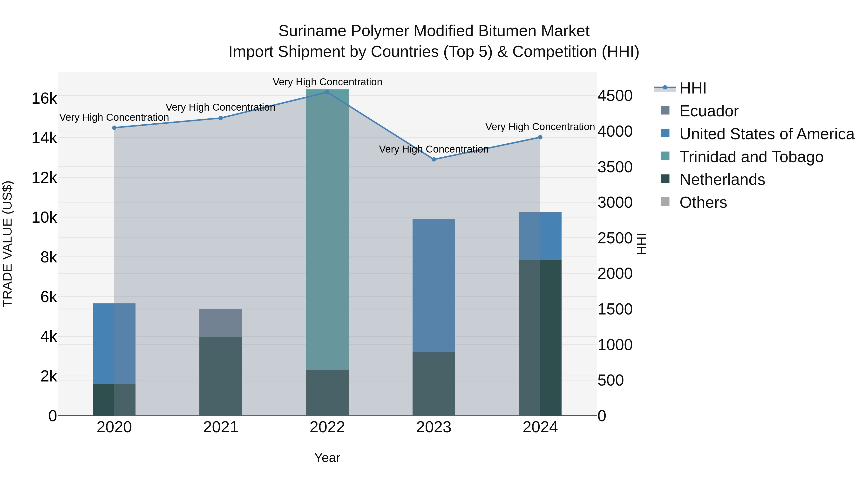Click the 2k left axis tick label
Image resolution: width=868 pixels, height=488 pixels.
(x=49, y=376)
